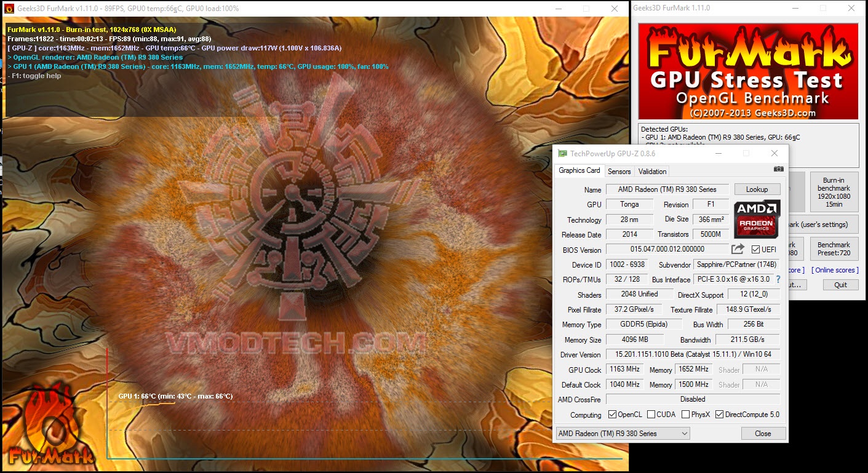The image size is (868, 473).
Task: Click the Revision F1 value
Action: tap(711, 204)
